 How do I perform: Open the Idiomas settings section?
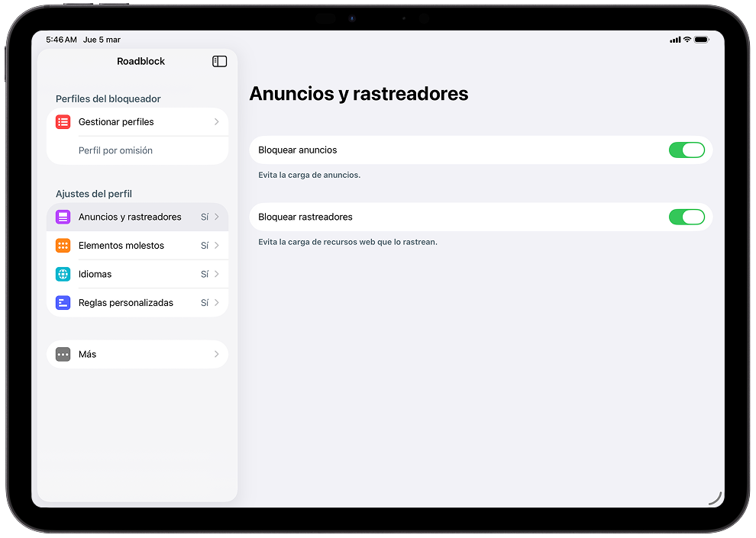(x=95, y=274)
